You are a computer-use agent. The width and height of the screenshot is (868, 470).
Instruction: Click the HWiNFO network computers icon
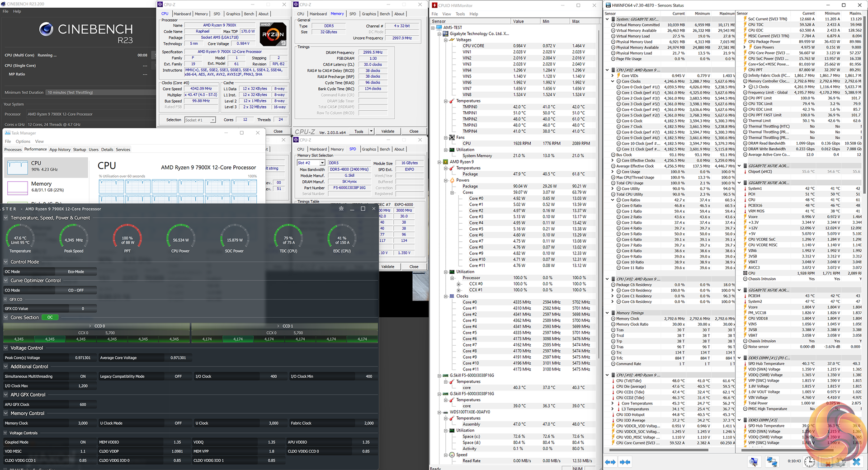pyautogui.click(x=772, y=462)
